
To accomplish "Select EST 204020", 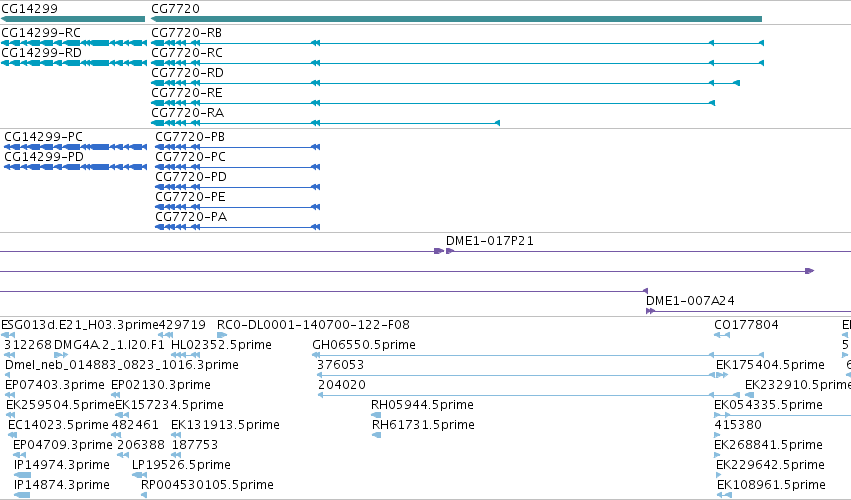I will tap(341, 385).
